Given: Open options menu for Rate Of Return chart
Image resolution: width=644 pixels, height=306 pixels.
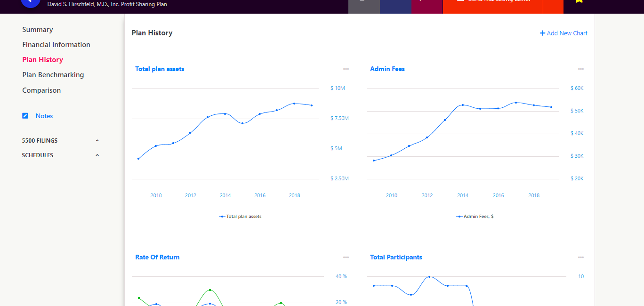Looking at the screenshot, I should 346,258.
